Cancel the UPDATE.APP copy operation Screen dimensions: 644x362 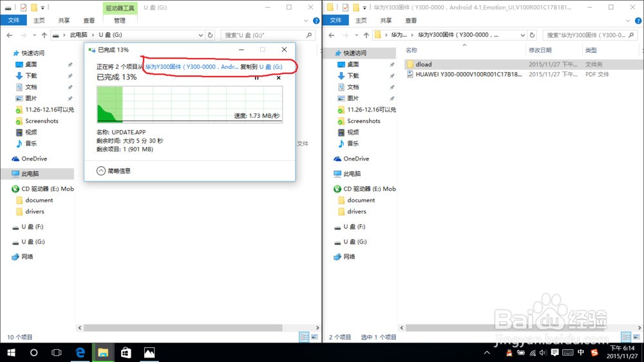coord(278,78)
